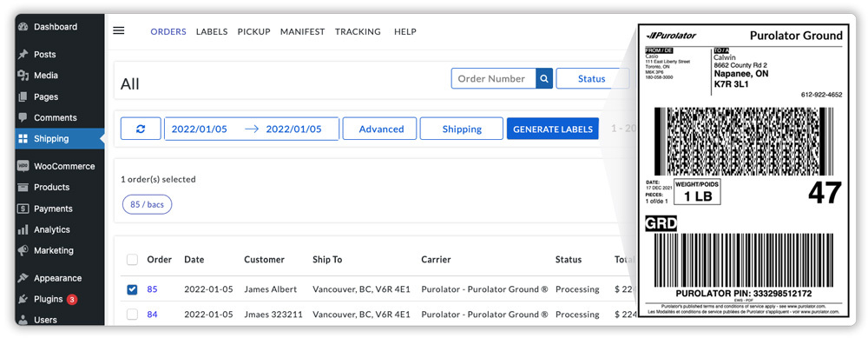Click the carrier cell for order 85
This screenshot has width=868, height=338.
[x=485, y=289]
